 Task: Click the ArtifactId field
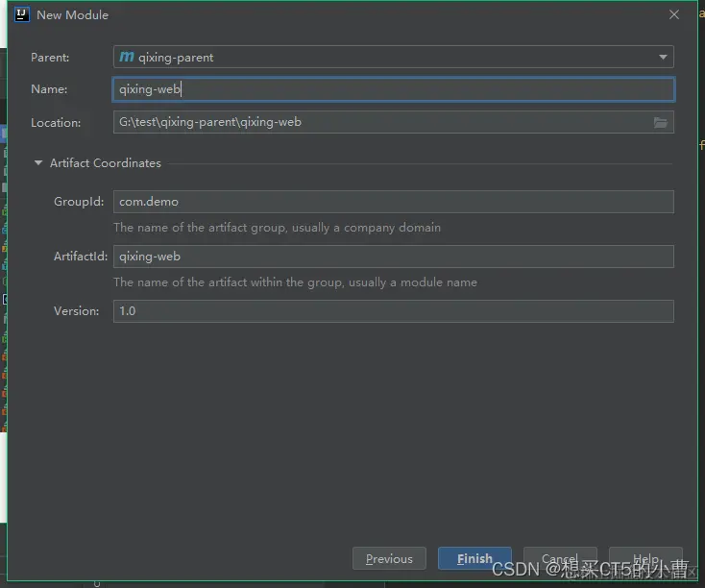(394, 257)
